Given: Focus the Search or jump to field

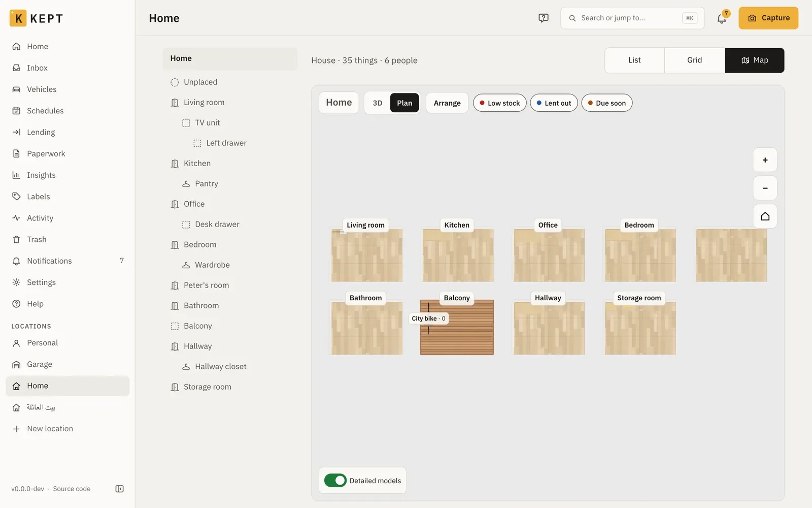Looking at the screenshot, I should (632, 18).
